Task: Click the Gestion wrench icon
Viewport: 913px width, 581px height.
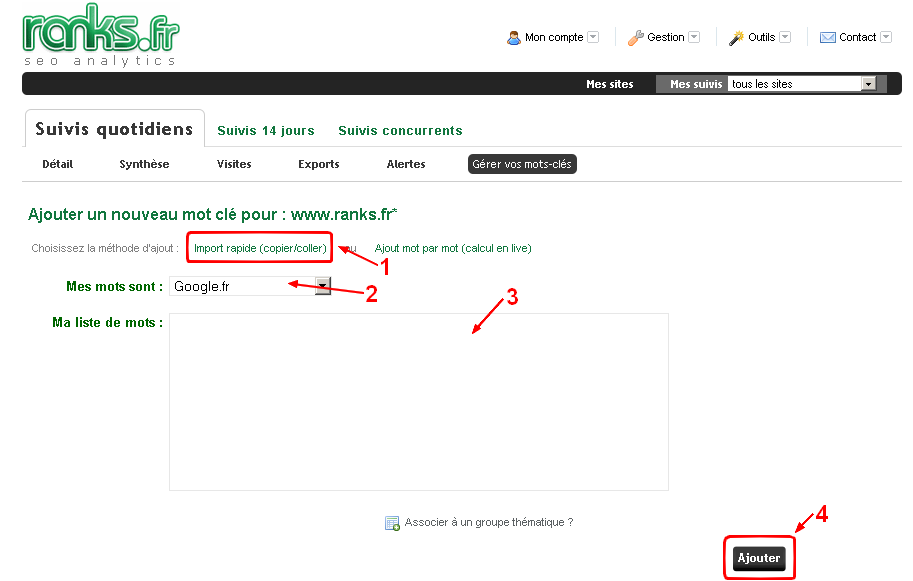Action: tap(635, 38)
